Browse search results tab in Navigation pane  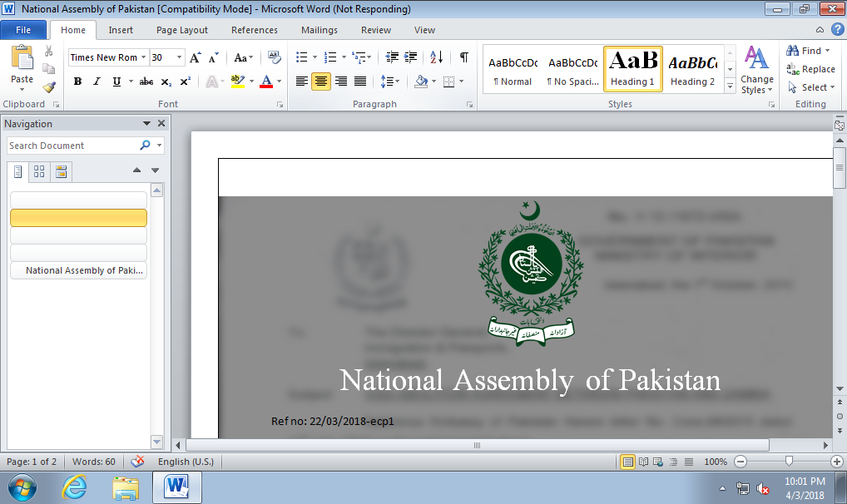tap(61, 172)
